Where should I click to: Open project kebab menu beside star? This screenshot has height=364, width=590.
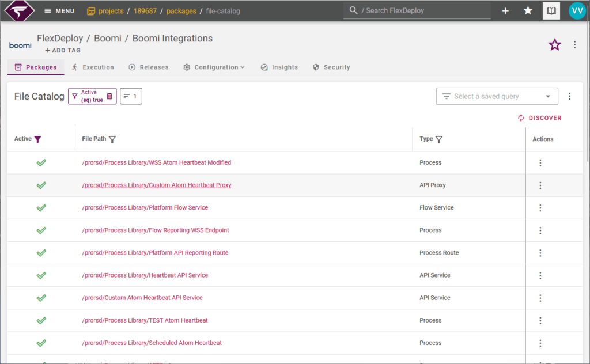(x=574, y=45)
